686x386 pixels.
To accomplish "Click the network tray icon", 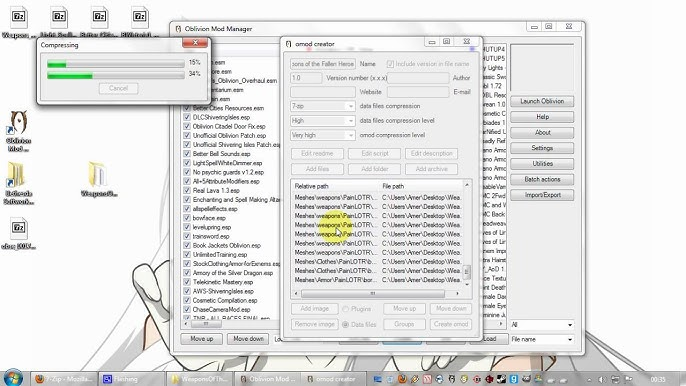I will pos(615,379).
